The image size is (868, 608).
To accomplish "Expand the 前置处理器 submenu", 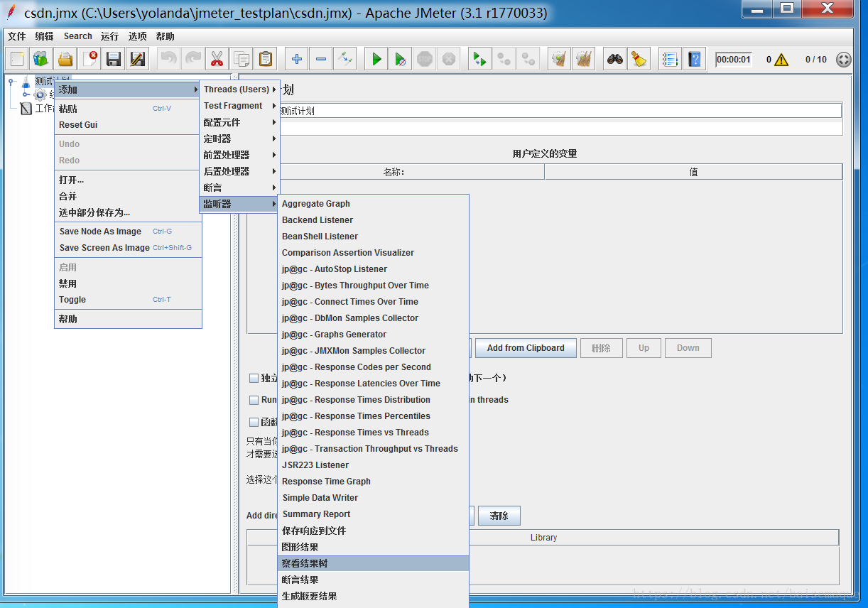I will [239, 155].
